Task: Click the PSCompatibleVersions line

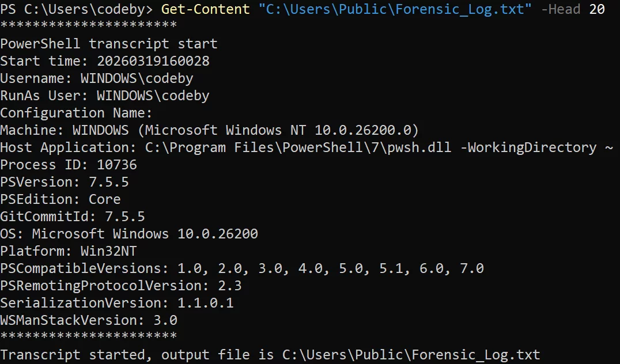Action: (x=242, y=268)
